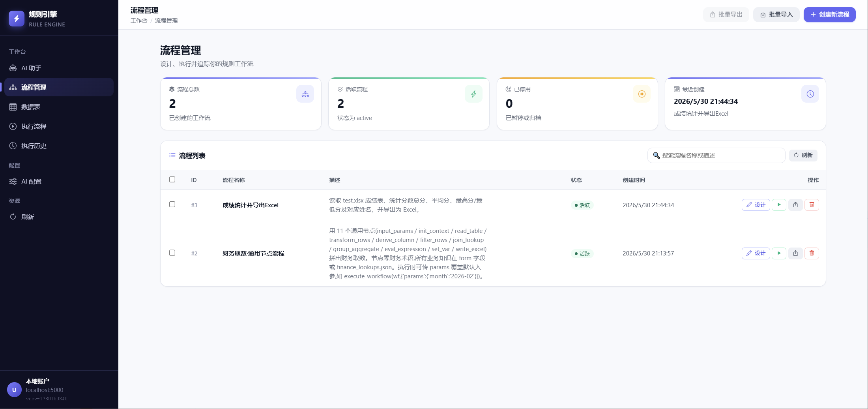Click the 操作 column header
868x409 pixels.
click(813, 180)
